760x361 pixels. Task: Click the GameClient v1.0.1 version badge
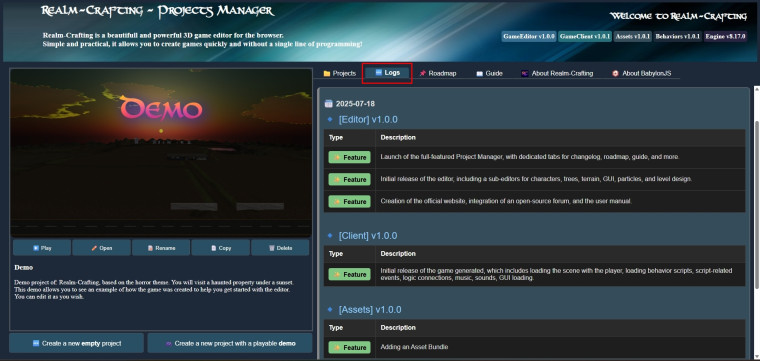point(585,36)
